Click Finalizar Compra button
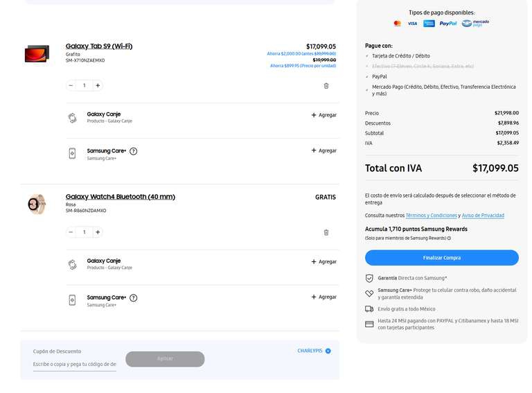 point(442,258)
